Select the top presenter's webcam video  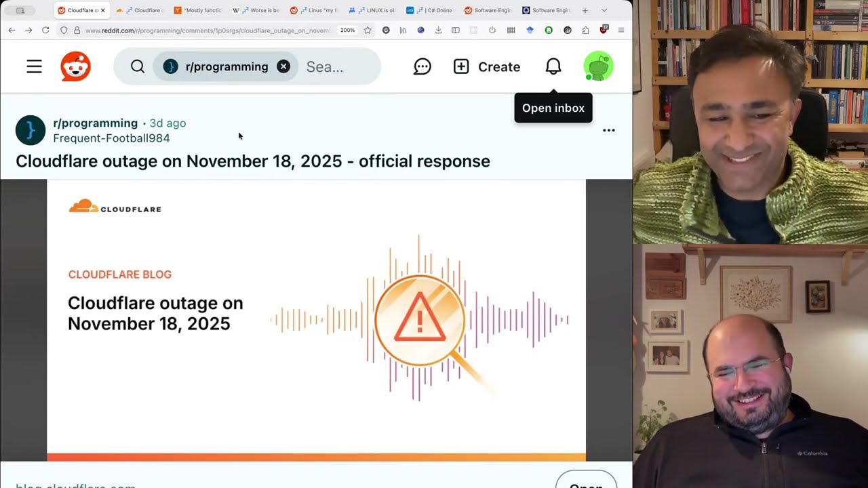750,122
